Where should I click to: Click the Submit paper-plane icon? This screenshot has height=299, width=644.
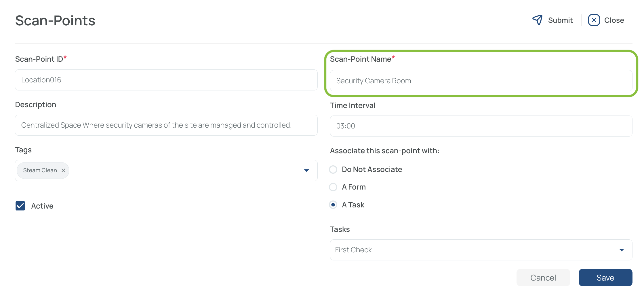click(537, 20)
